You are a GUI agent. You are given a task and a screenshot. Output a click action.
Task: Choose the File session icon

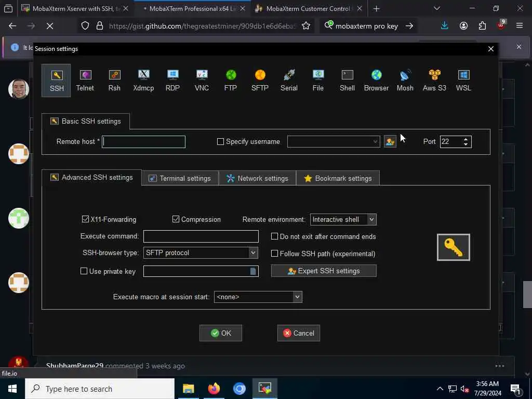point(318,81)
